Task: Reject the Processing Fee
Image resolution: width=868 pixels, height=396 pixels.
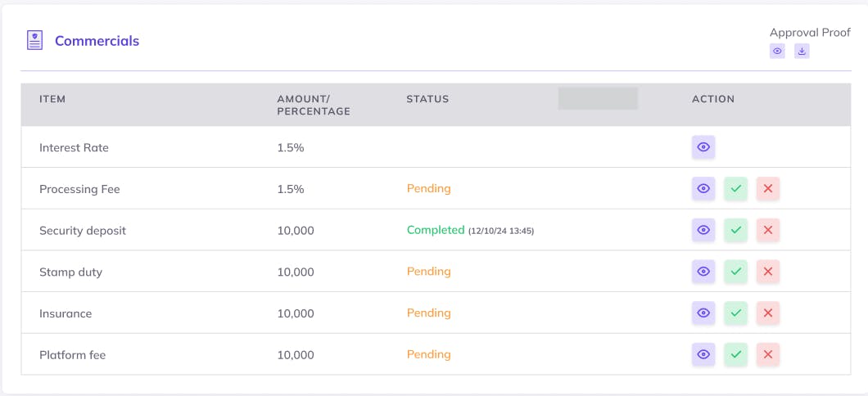Action: click(767, 188)
